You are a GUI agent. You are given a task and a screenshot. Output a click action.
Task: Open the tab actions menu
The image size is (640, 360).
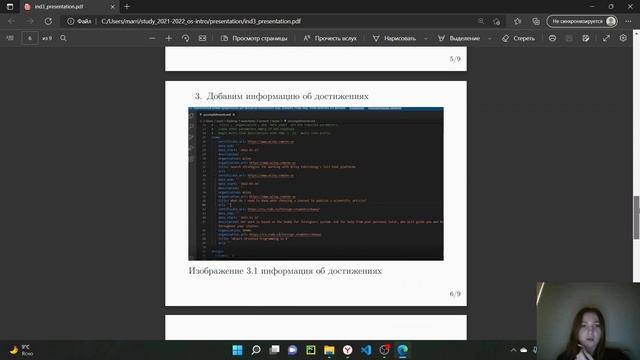coord(10,7)
